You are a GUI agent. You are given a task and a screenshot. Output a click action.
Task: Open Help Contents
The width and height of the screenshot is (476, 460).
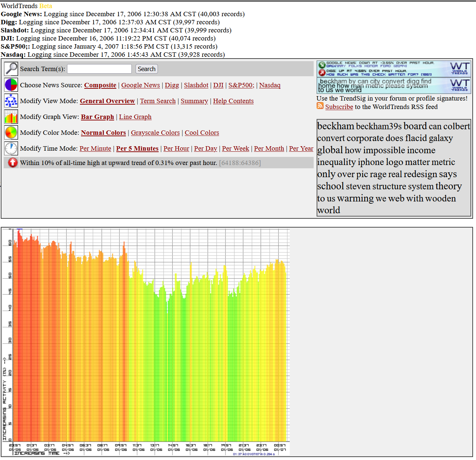click(233, 101)
